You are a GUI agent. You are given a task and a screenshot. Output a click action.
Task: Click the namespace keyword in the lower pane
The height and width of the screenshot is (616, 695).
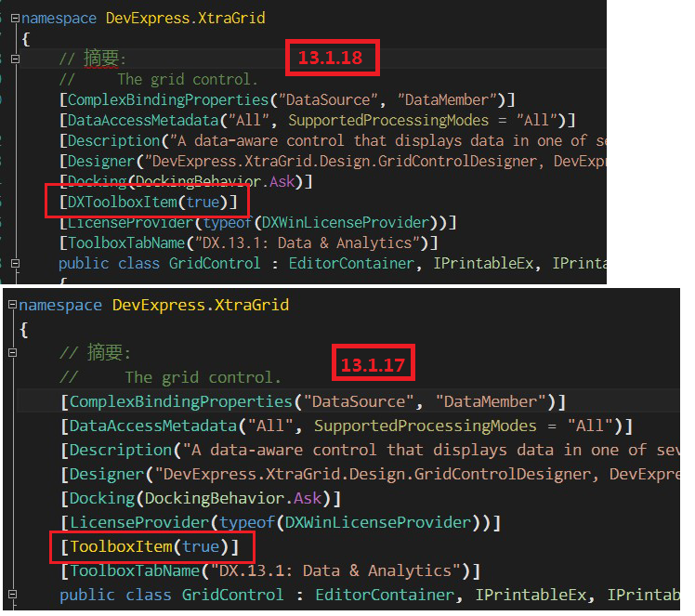(x=60, y=305)
